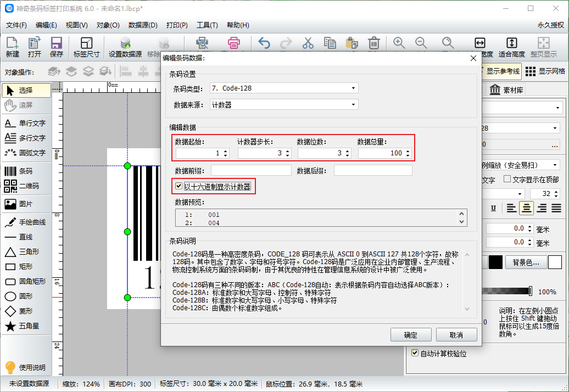Open the 数据来源 计数器 dropdown
This screenshot has width=569, height=392.
tap(284, 105)
